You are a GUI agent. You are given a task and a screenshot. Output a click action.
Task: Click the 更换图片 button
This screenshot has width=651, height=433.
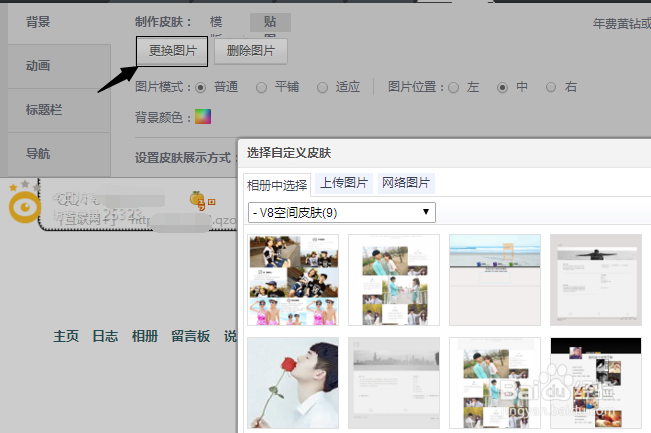pos(172,51)
